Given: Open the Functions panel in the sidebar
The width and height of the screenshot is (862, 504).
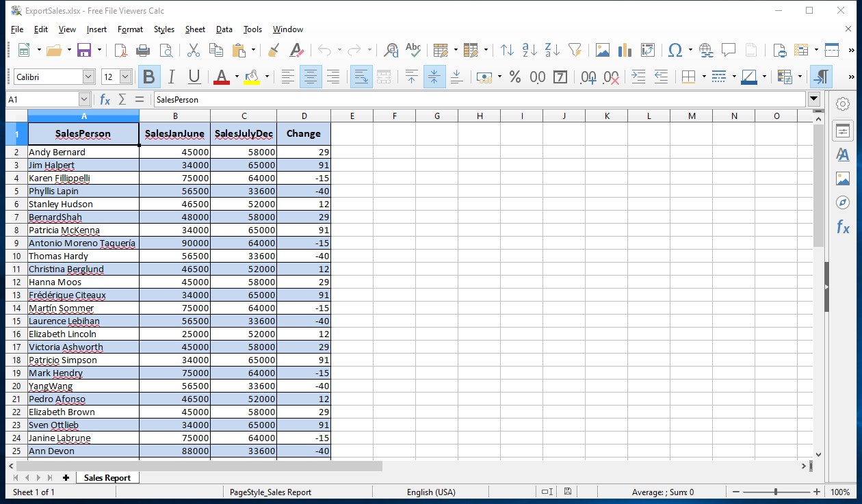Looking at the screenshot, I should click(843, 227).
